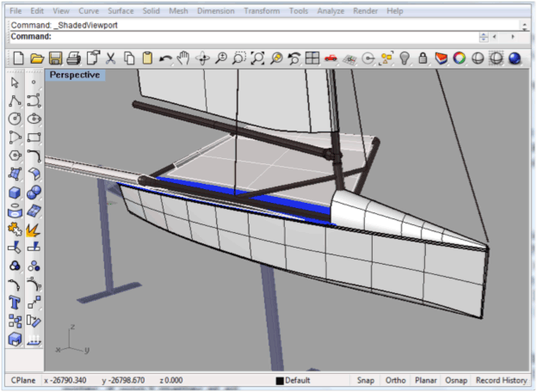Open the color wheel icon in toolbar
Image resolution: width=537 pixels, height=392 pixels.
click(x=460, y=58)
